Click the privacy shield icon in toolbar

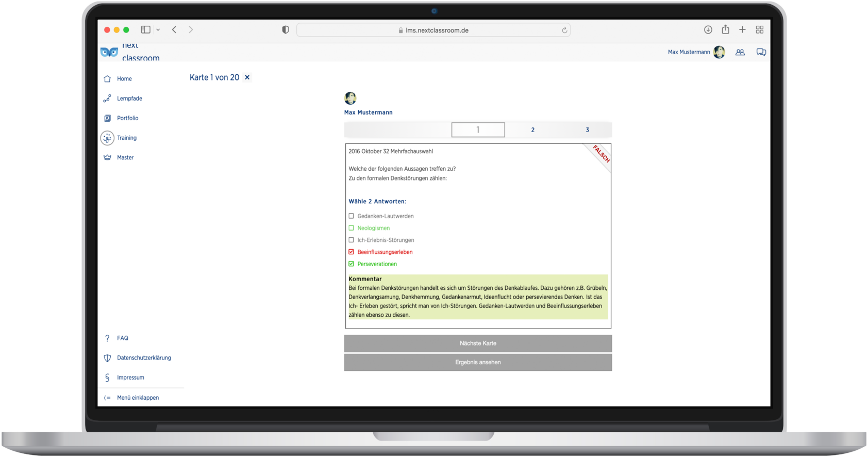click(286, 30)
